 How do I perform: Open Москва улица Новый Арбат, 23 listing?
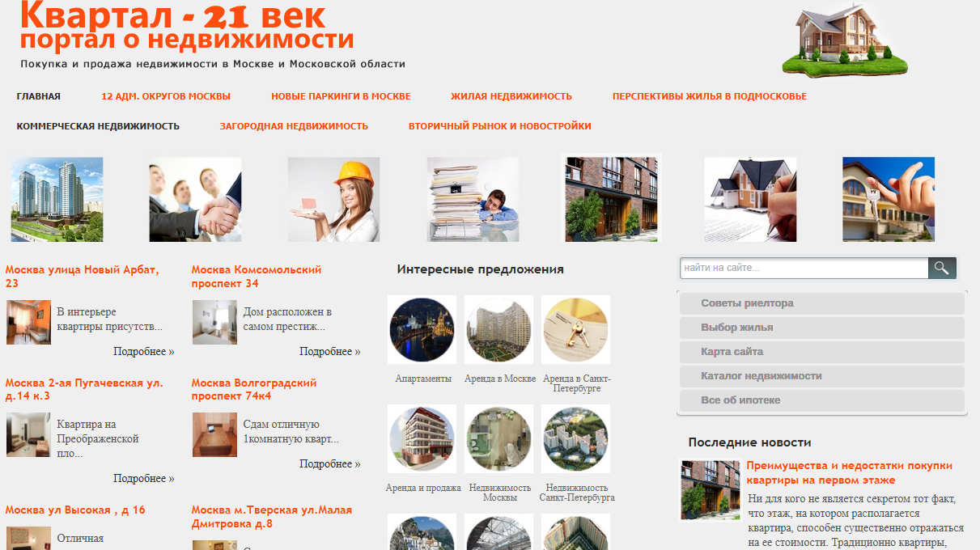click(82, 277)
